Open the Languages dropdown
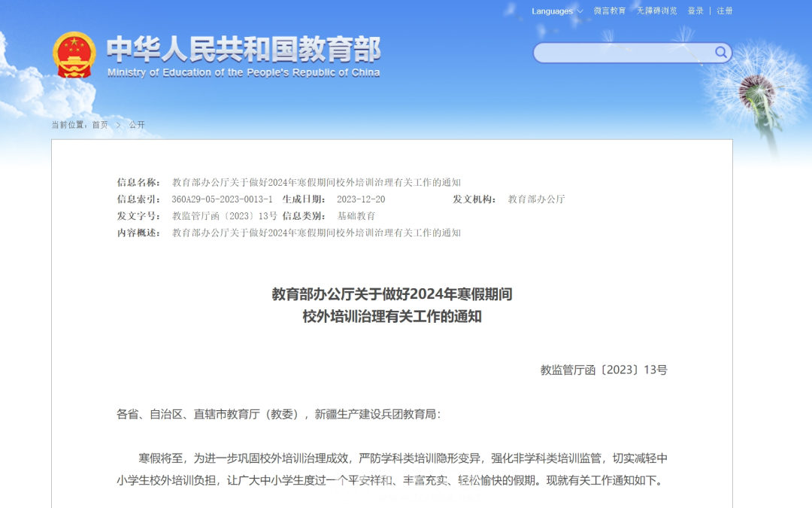The image size is (812, 508). [x=557, y=11]
